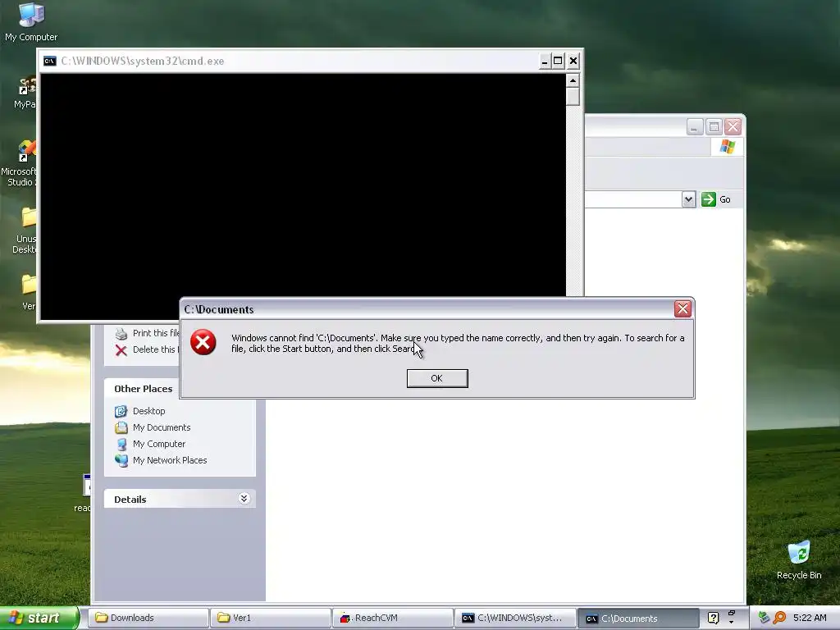Click the Go arrow button in Explorer

[708, 199]
